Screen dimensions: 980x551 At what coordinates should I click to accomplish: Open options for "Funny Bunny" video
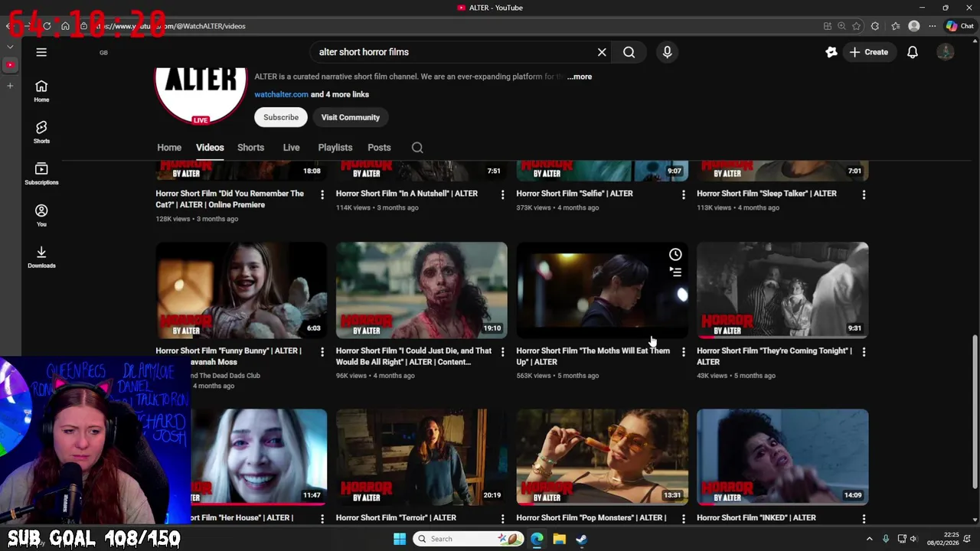click(322, 352)
